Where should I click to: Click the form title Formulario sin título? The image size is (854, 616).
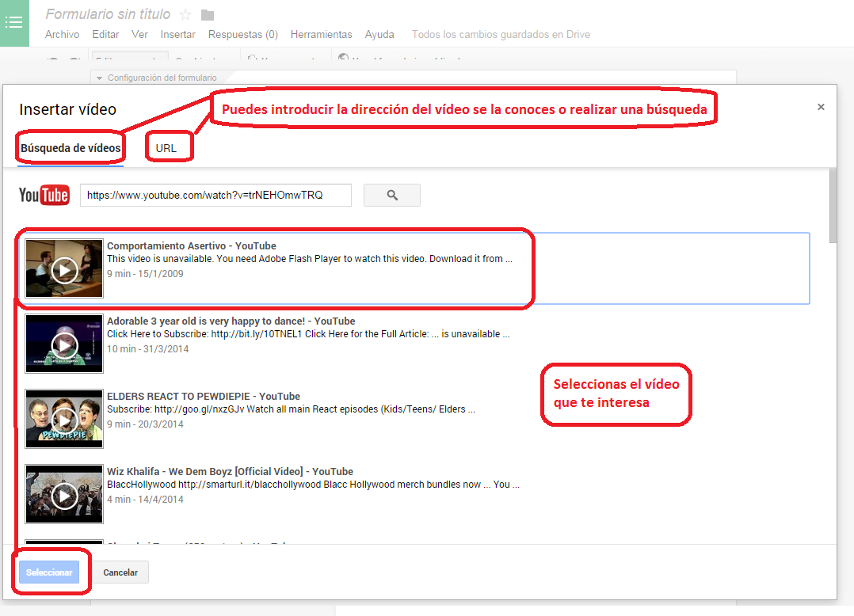(108, 14)
